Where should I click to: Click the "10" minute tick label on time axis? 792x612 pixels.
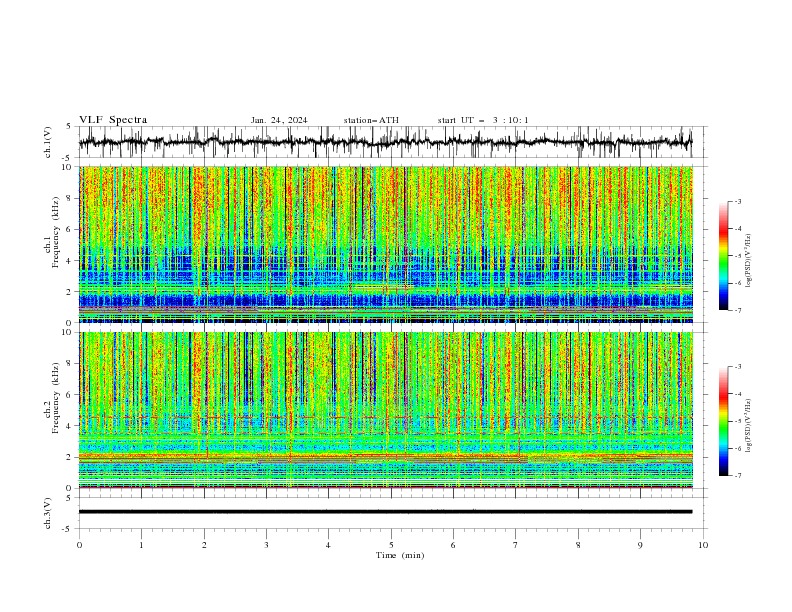point(703,545)
